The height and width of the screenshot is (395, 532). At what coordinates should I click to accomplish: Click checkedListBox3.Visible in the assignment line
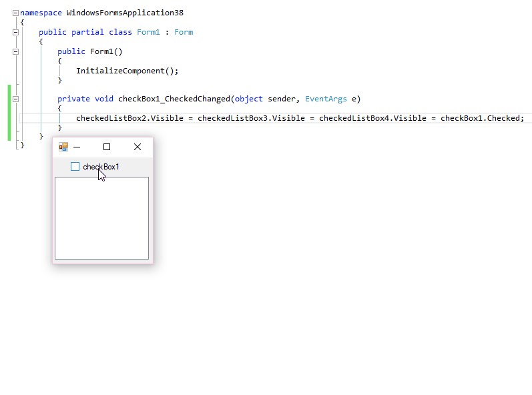tap(251, 118)
